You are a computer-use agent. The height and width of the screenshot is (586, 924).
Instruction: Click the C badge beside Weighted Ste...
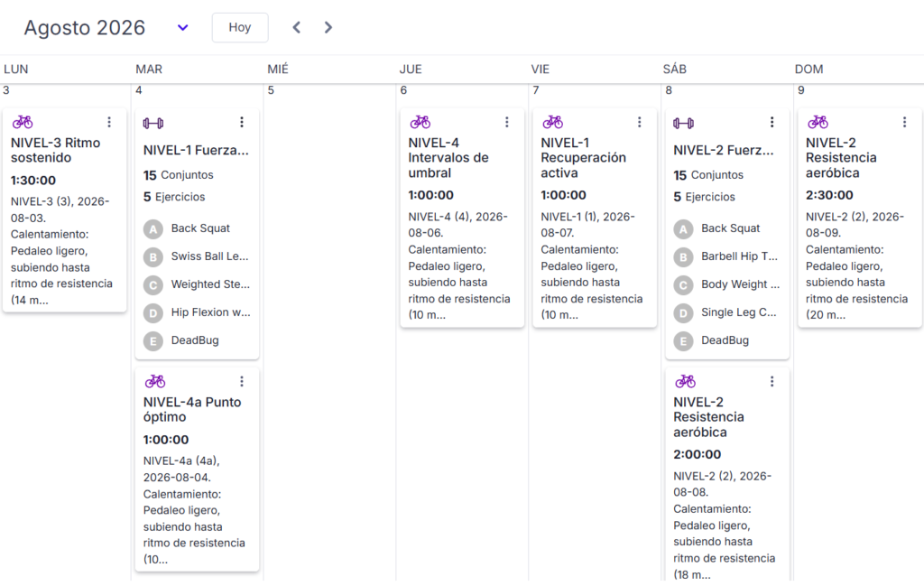coord(153,285)
